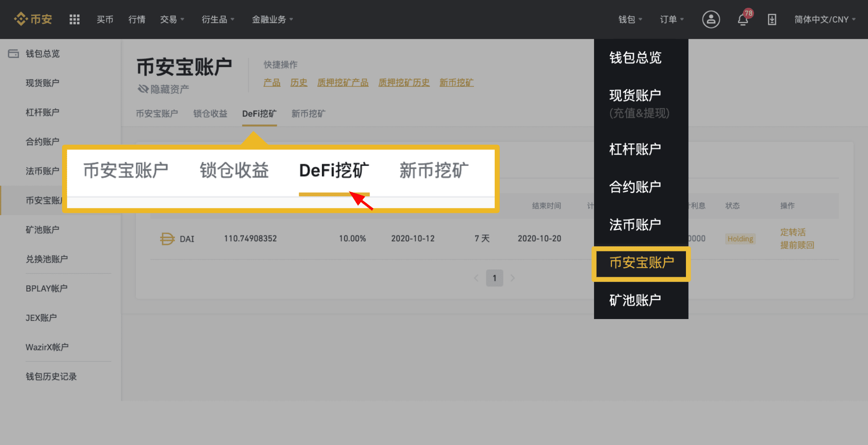Viewport: 868px width, 445px height.
Task: Expand the 衍生品 derivatives menu
Action: [x=218, y=19]
